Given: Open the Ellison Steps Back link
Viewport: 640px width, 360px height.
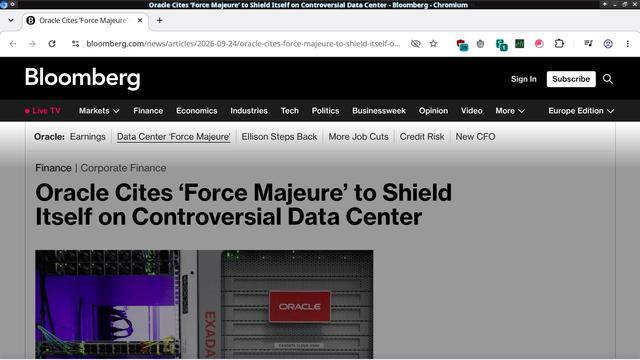Looking at the screenshot, I should click(x=279, y=137).
